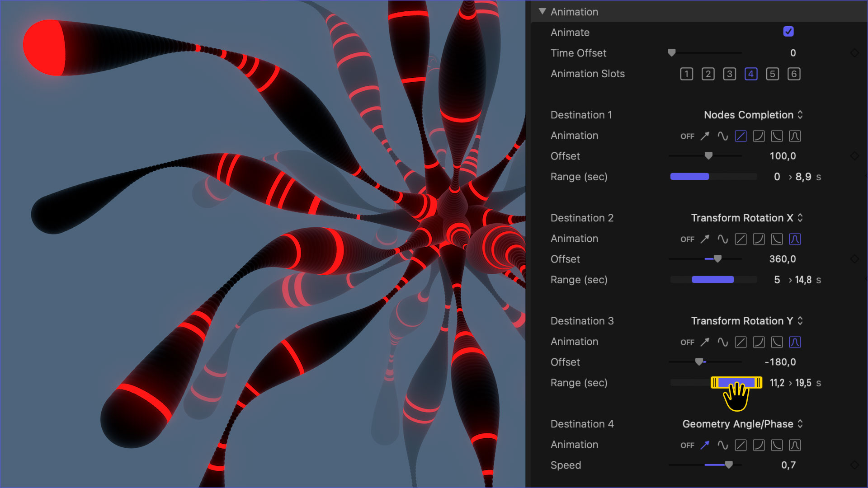The image size is (868, 488).
Task: Choose constant-speed arrow animation for Destination 1
Action: click(705, 136)
